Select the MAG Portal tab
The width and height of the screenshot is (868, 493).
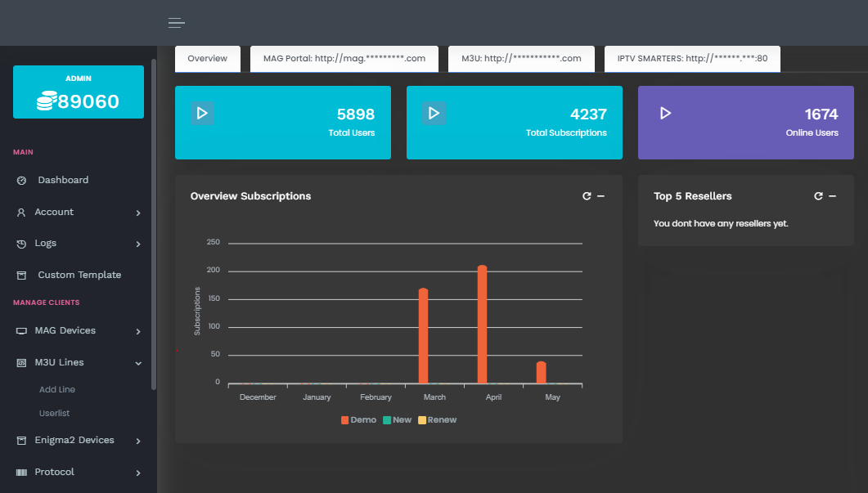click(344, 59)
